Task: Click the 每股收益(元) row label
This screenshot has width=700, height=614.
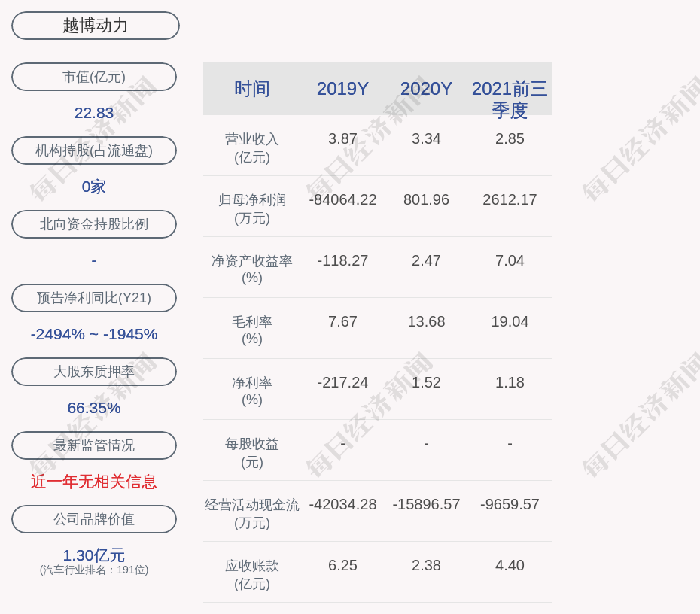Action: coord(252,453)
